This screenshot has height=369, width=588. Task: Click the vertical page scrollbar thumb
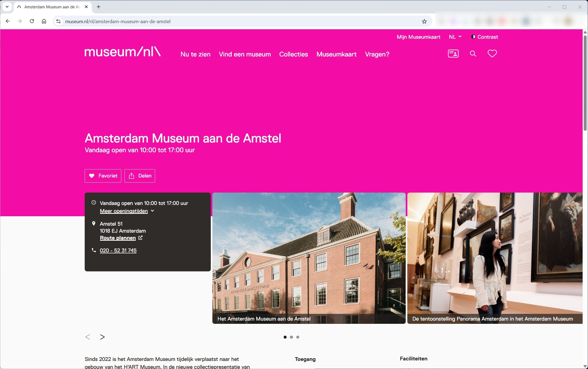(x=585, y=83)
